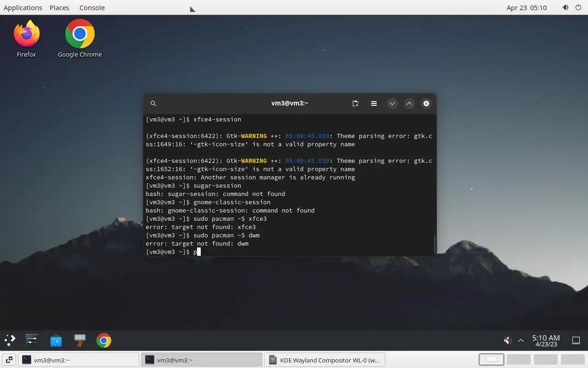Select the first workspace in the pager
The image size is (588, 368).
click(492, 360)
